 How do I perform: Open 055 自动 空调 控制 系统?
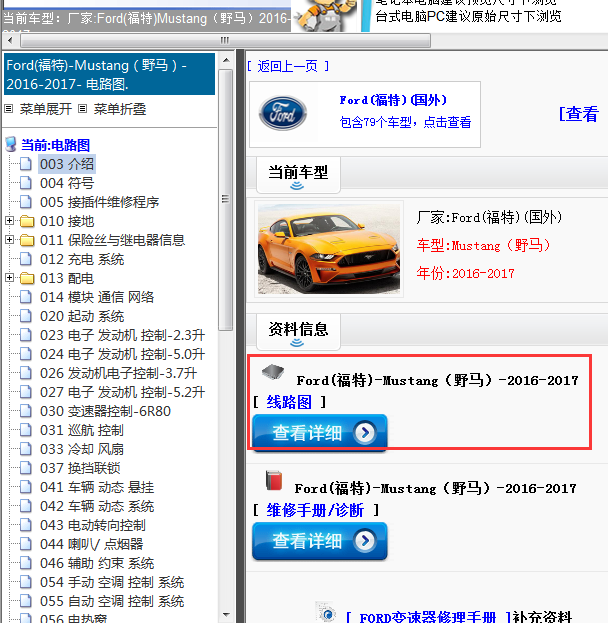click(x=112, y=601)
